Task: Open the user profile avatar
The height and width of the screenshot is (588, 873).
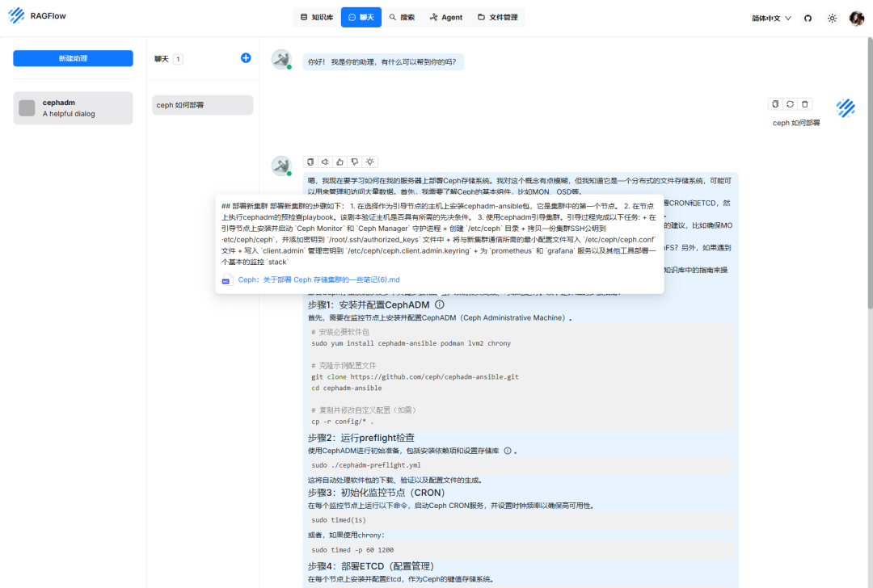Action: coord(856,19)
